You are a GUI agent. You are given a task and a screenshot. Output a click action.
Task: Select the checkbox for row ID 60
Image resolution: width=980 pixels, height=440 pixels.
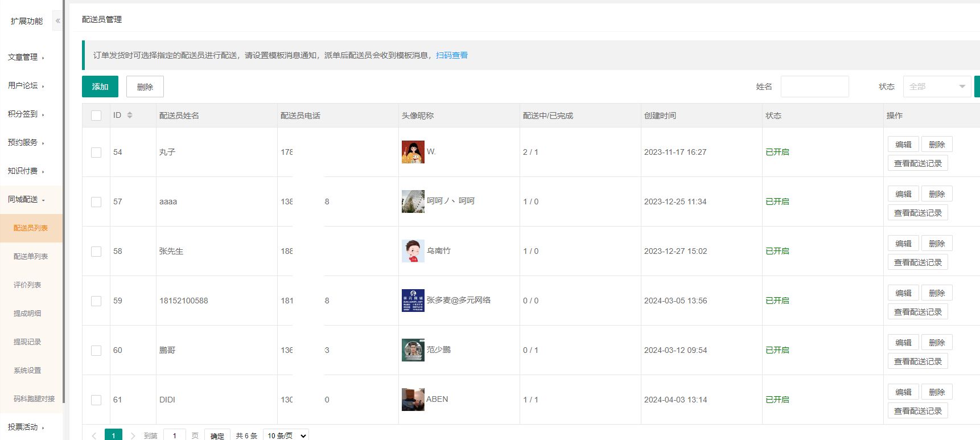pyautogui.click(x=96, y=351)
